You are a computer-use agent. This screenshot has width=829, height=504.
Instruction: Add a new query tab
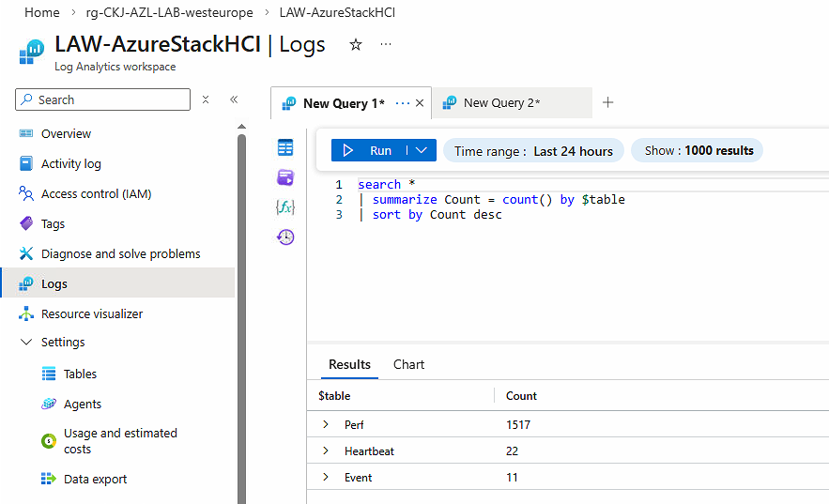pyautogui.click(x=607, y=103)
